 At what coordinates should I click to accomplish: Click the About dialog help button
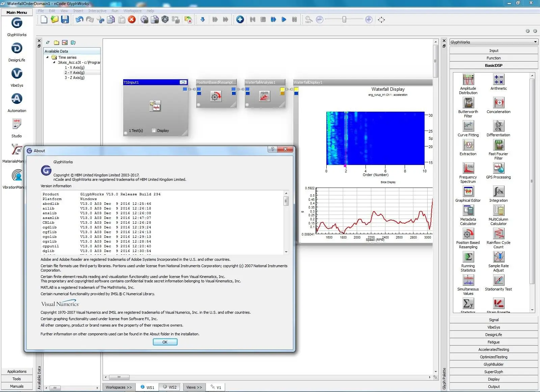272,149
